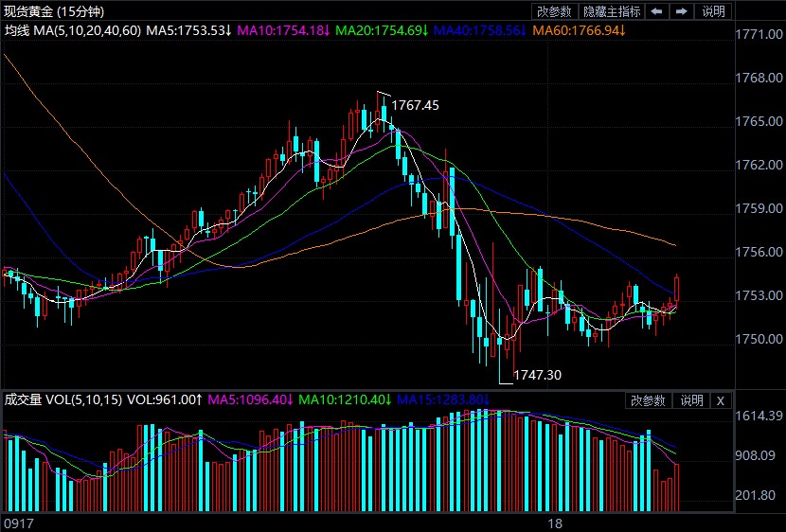Click the orange MA60:1766.94 legend label
The width and height of the screenshot is (786, 532).
[578, 31]
